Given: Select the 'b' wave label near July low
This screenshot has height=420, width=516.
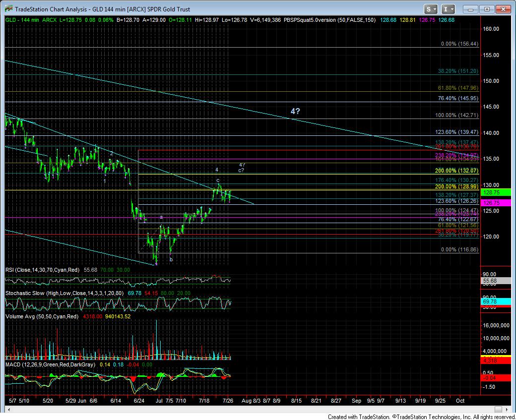Looking at the screenshot, I should click(x=171, y=259).
